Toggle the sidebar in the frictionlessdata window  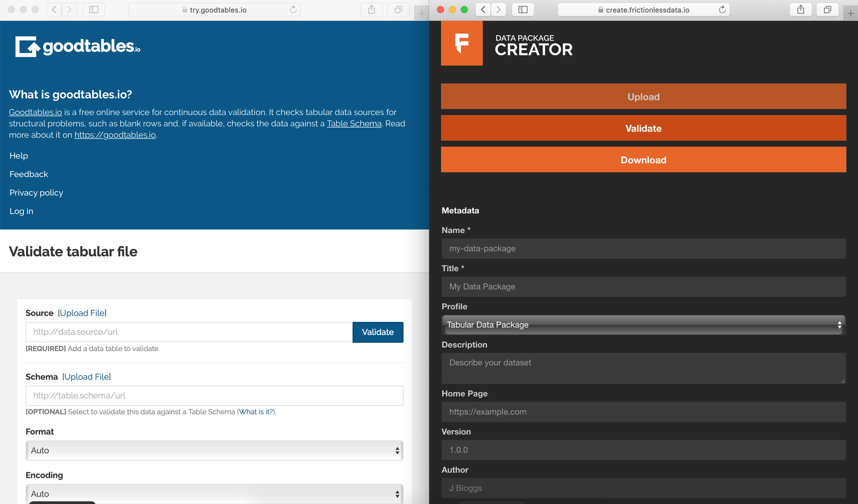click(523, 10)
